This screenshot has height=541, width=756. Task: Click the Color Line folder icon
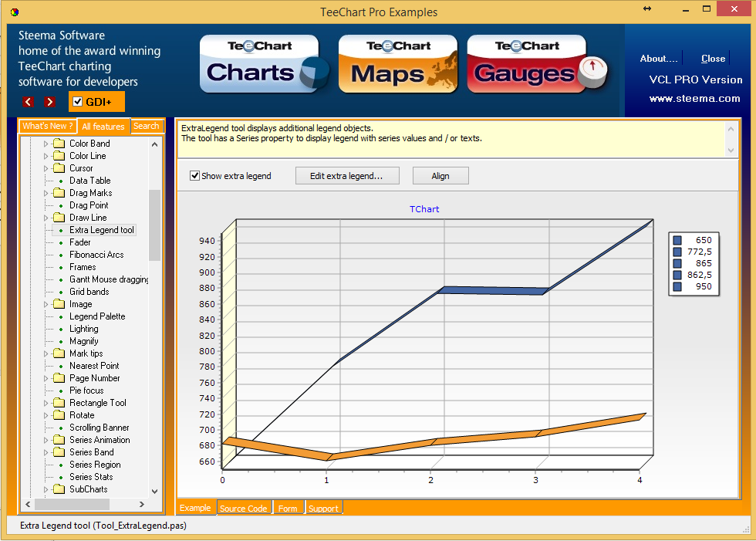click(x=59, y=156)
